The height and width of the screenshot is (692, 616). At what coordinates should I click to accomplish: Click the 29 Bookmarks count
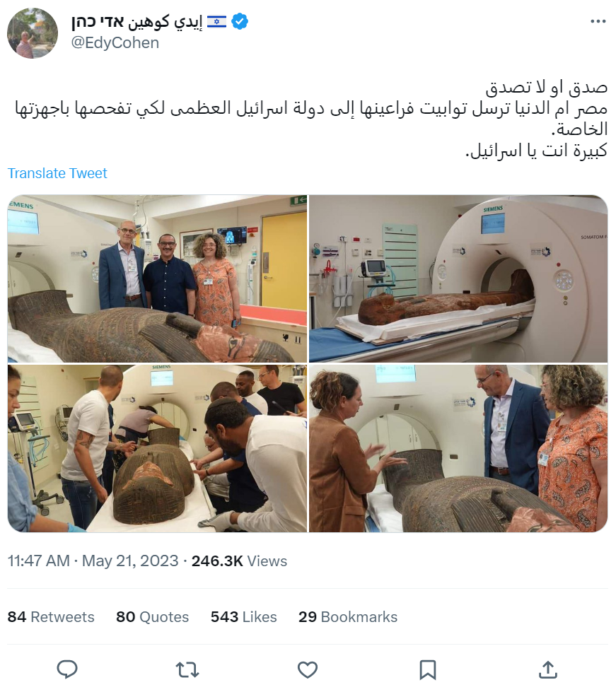click(348, 616)
